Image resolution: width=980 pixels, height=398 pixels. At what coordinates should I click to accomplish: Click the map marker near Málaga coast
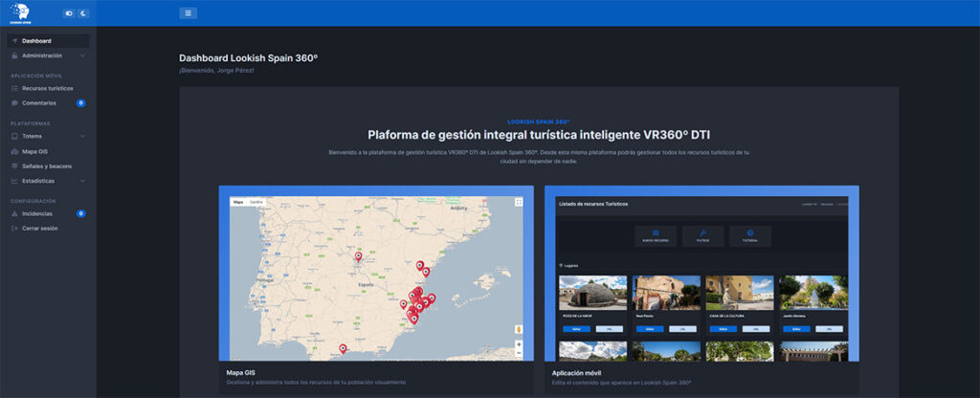click(343, 348)
